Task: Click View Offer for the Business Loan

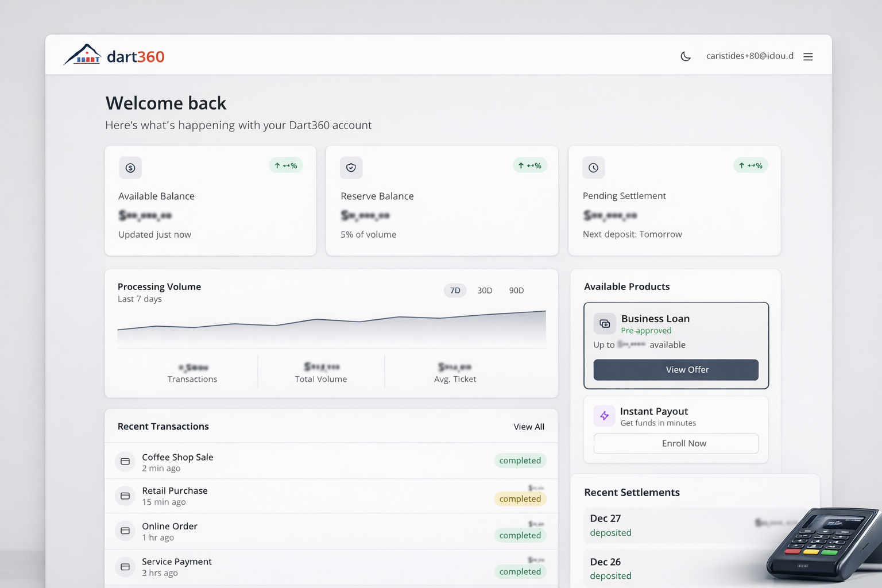Action: [675, 370]
